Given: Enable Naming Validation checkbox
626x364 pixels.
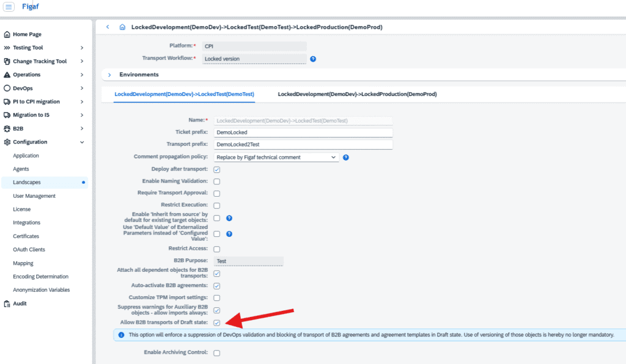Looking at the screenshot, I should coord(217,181).
